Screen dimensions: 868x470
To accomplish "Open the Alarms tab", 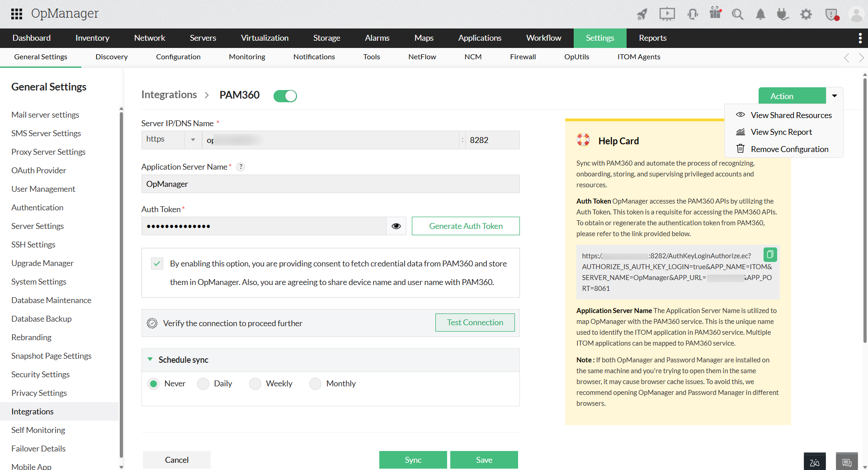I will 377,38.
